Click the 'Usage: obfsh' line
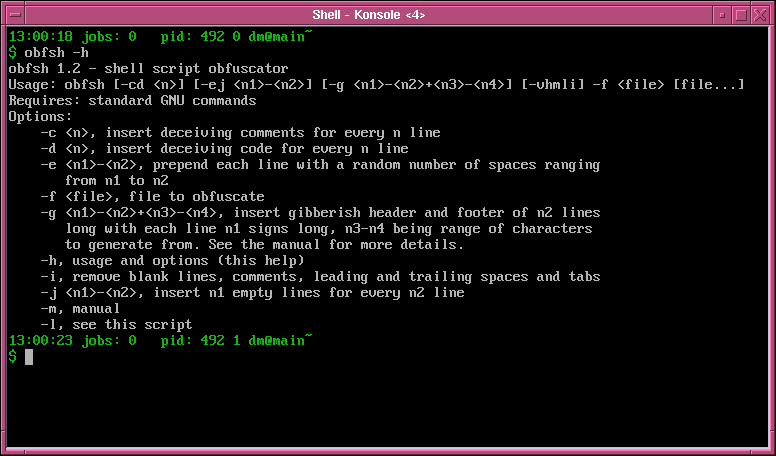This screenshot has height=456, width=776. tap(376, 84)
